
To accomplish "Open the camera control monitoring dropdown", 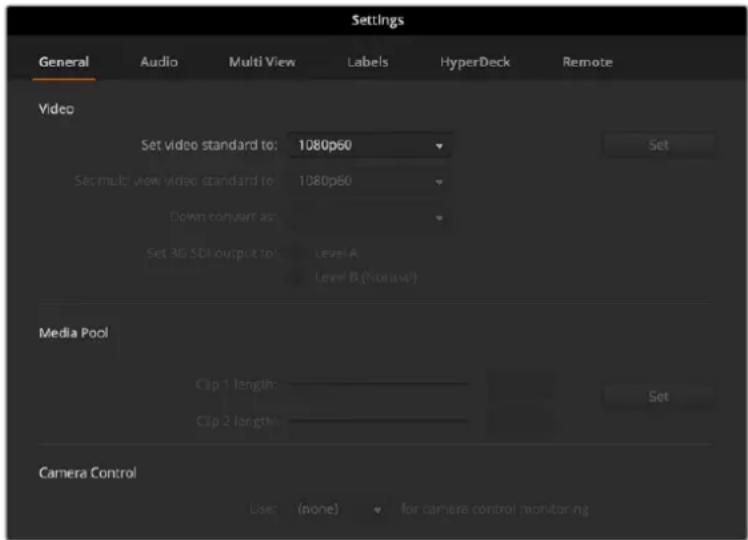I will pyautogui.click(x=339, y=509).
